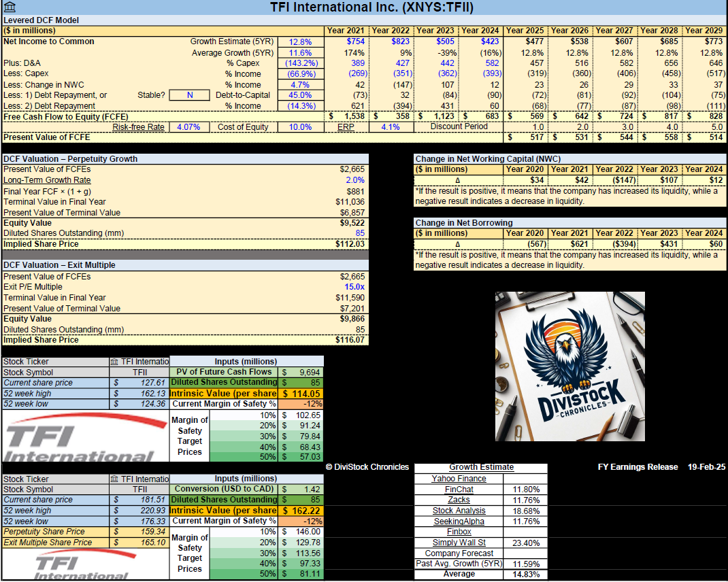Viewport: 728px width, 582px height.
Task: Open the Finbox link
Action: coord(459,532)
